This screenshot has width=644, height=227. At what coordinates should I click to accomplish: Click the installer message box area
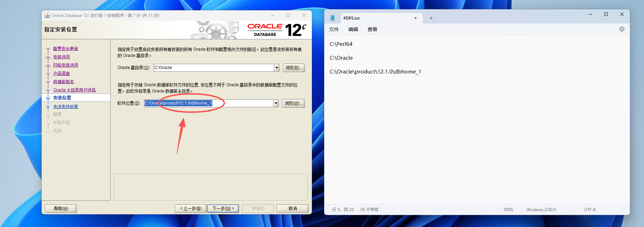(211, 187)
